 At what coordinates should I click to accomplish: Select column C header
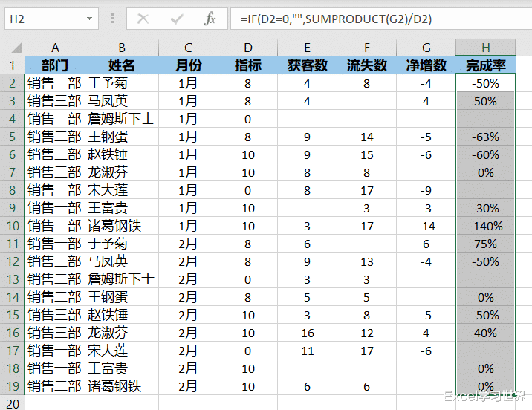[x=188, y=48]
